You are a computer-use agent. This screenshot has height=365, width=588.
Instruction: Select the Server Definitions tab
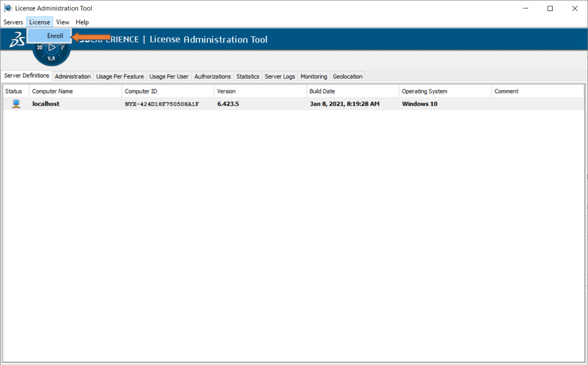27,75
